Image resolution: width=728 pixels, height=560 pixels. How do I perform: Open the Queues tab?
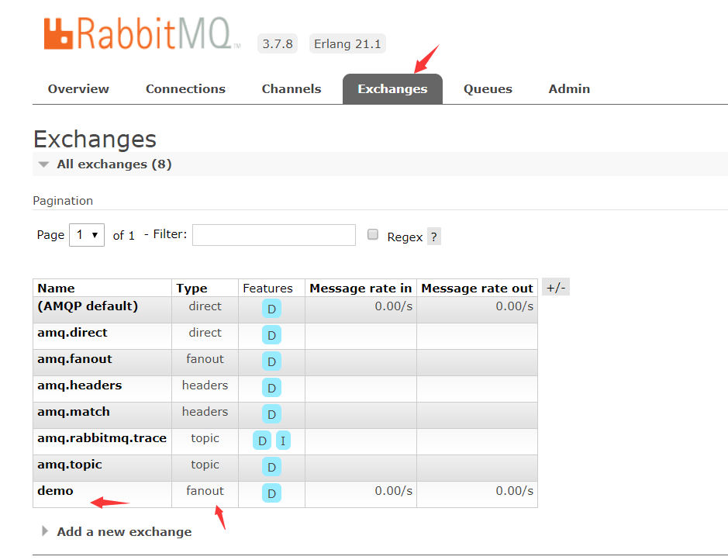pyautogui.click(x=488, y=89)
